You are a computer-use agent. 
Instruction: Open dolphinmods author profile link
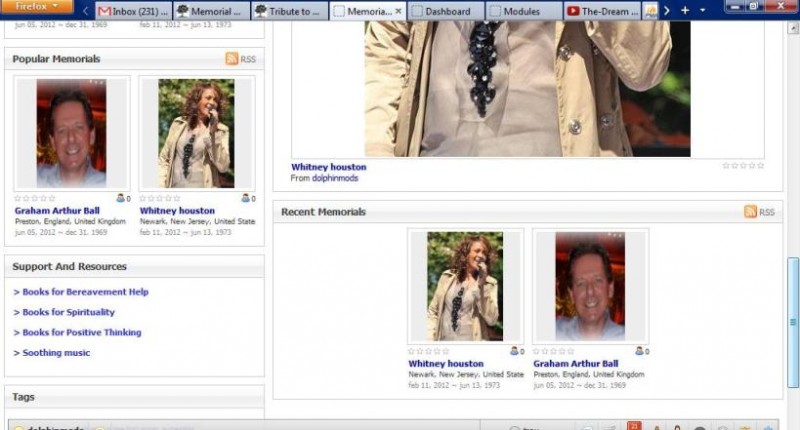335,178
